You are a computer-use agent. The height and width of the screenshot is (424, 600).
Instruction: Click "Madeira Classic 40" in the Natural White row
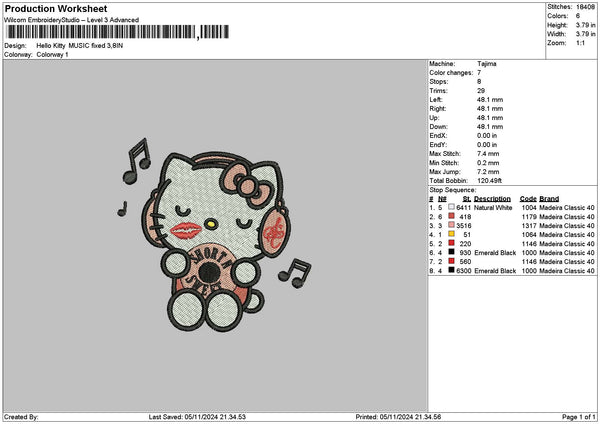[567, 208]
